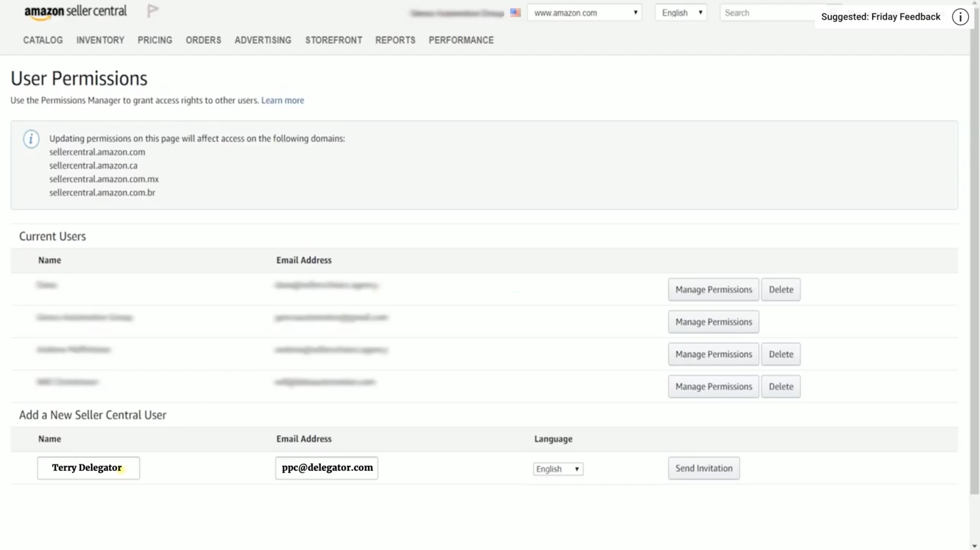980x550 pixels.
Task: Open the CATALOG menu
Action: click(43, 40)
